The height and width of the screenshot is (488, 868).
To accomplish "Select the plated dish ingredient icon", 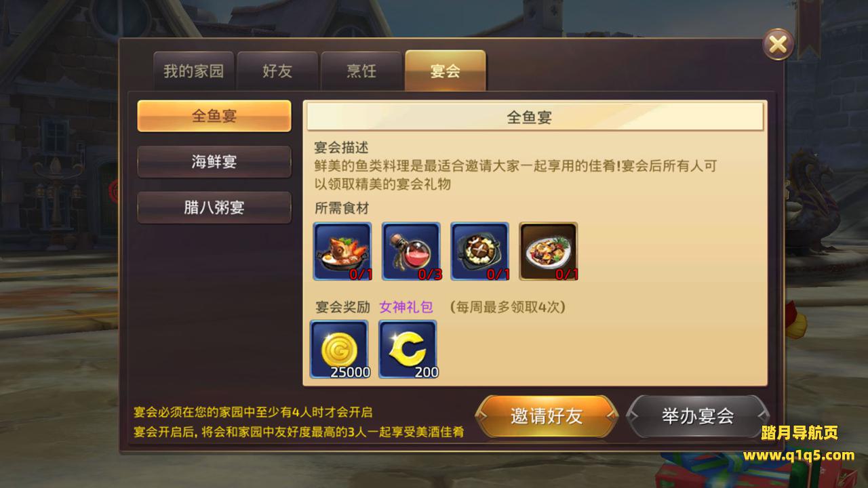I will [549, 251].
